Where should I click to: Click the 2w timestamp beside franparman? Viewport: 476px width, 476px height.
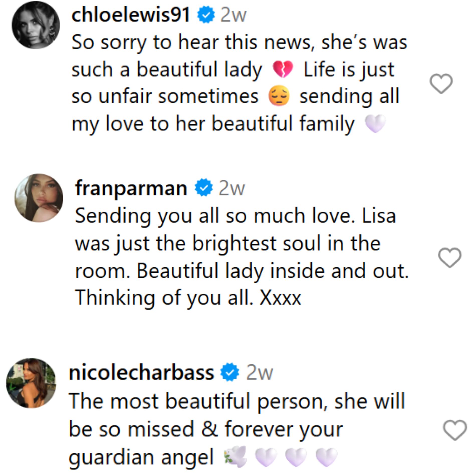[x=231, y=188]
